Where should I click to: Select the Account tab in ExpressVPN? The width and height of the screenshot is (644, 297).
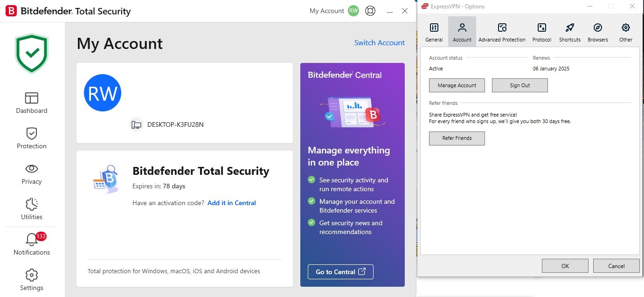[x=462, y=31]
